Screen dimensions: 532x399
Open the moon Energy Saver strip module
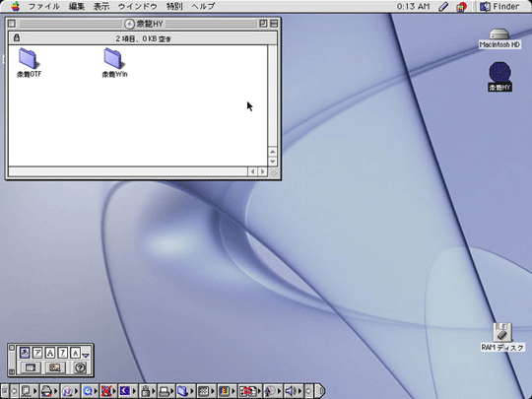click(x=127, y=391)
